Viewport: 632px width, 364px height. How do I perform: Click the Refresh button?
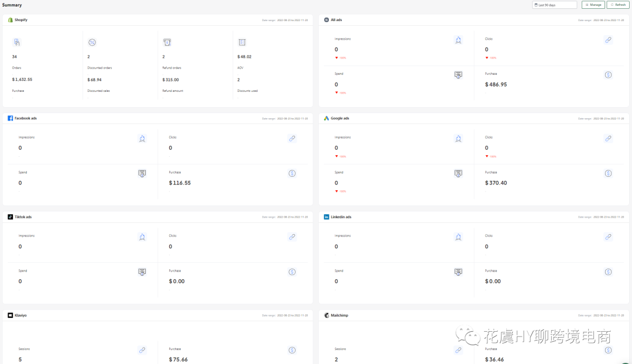click(618, 5)
